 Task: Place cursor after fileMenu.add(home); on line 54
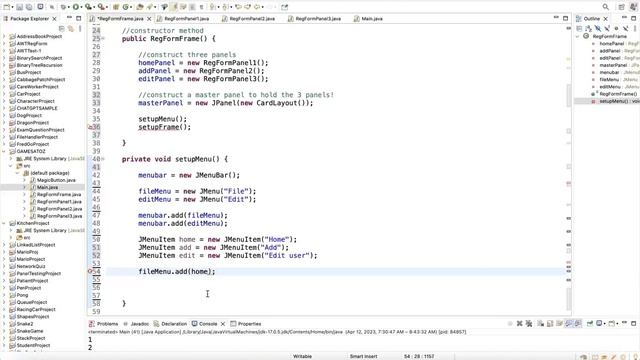(x=216, y=271)
